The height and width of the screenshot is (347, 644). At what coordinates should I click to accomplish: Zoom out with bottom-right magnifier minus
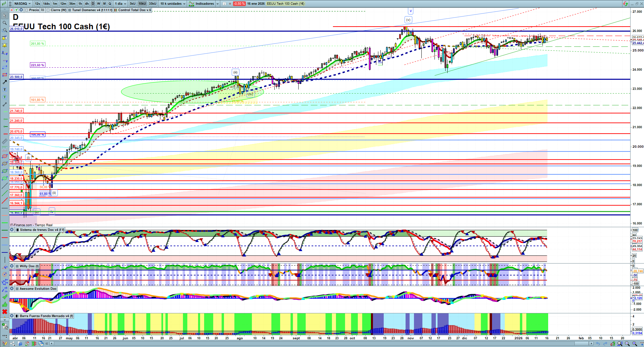tap(627, 344)
